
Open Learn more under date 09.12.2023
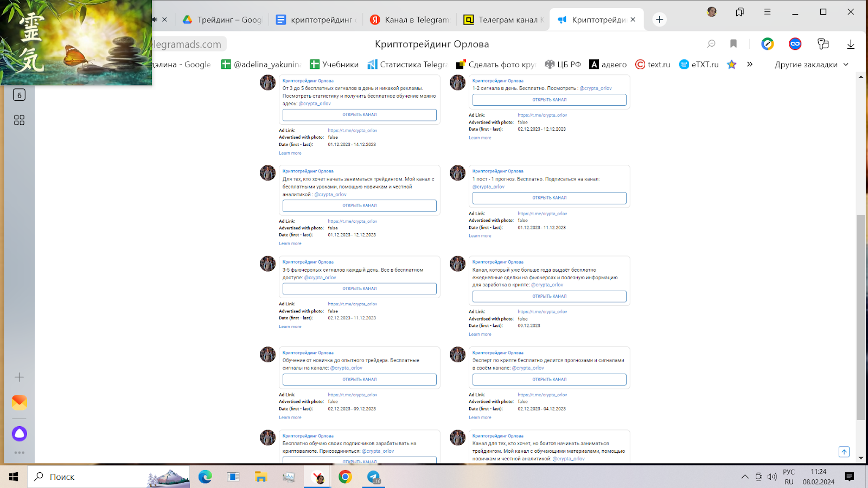point(480,334)
